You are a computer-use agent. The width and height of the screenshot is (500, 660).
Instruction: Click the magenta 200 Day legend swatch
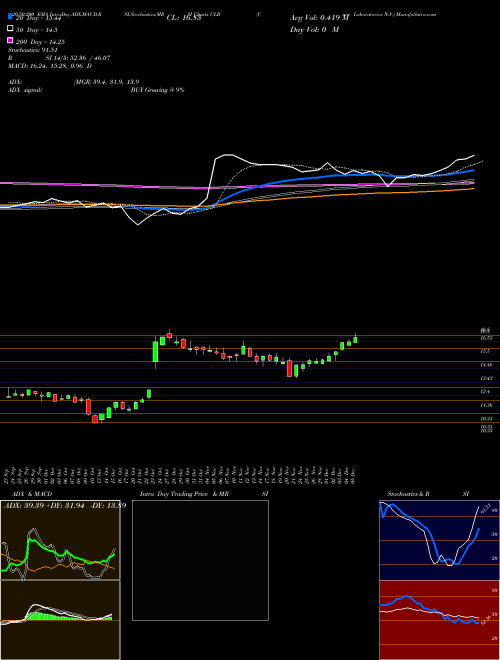point(10,40)
